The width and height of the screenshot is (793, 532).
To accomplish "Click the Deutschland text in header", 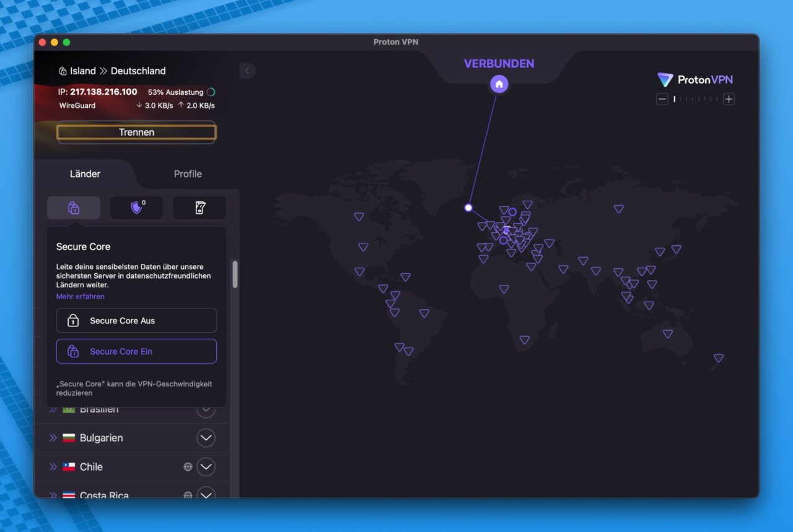I will point(138,71).
